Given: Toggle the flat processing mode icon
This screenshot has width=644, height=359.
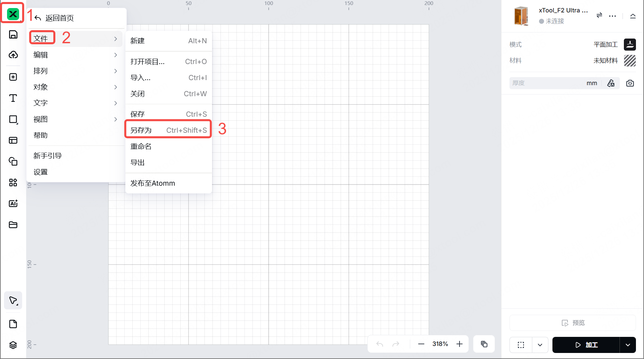Looking at the screenshot, I should tap(630, 45).
